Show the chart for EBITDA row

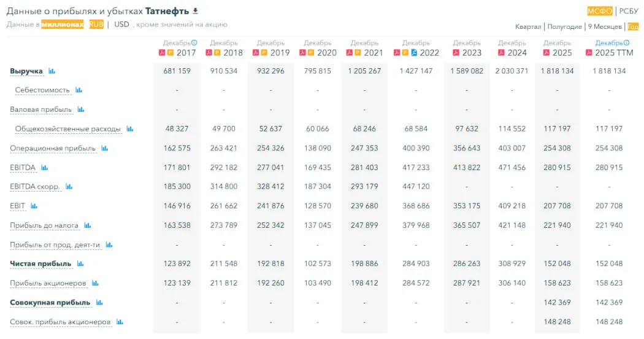pyautogui.click(x=44, y=167)
